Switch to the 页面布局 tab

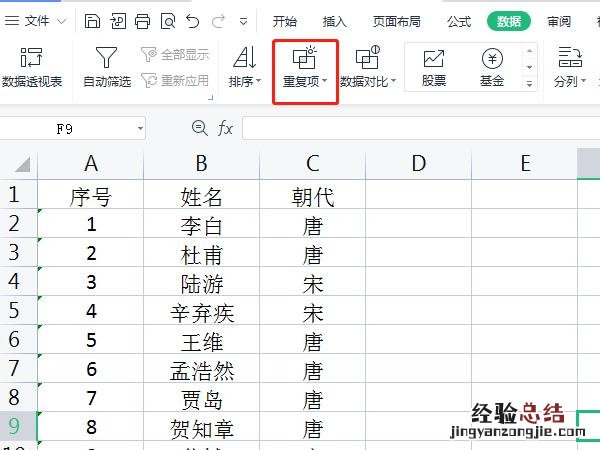point(397,21)
